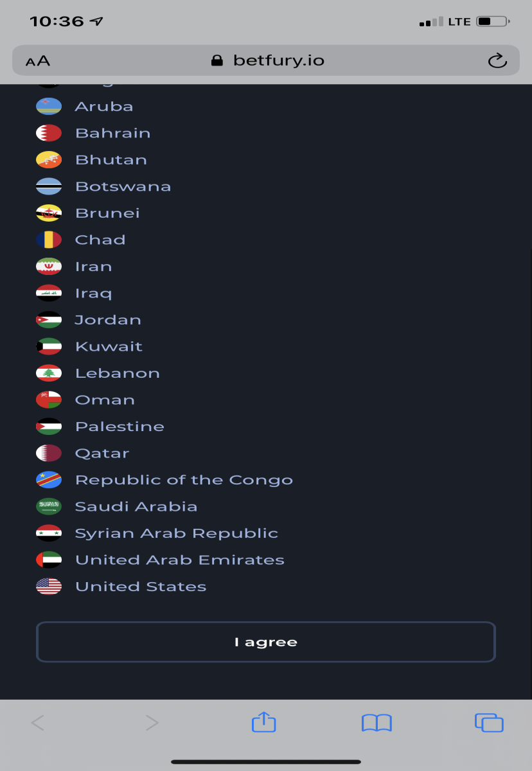
Task: Tap the Saudi Arabia flag icon
Action: click(x=49, y=506)
